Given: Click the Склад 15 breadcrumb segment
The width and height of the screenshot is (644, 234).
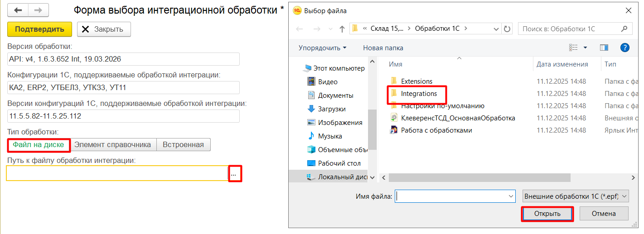Looking at the screenshot, I should (x=387, y=29).
